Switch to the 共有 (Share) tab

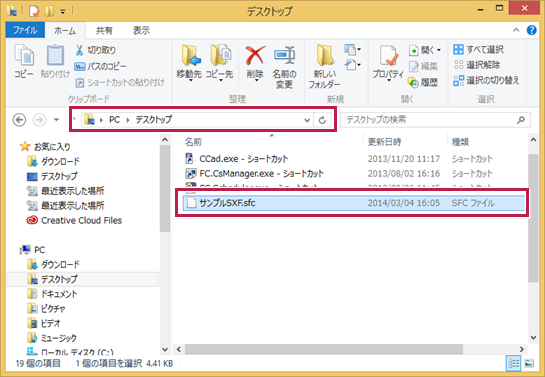click(x=104, y=31)
